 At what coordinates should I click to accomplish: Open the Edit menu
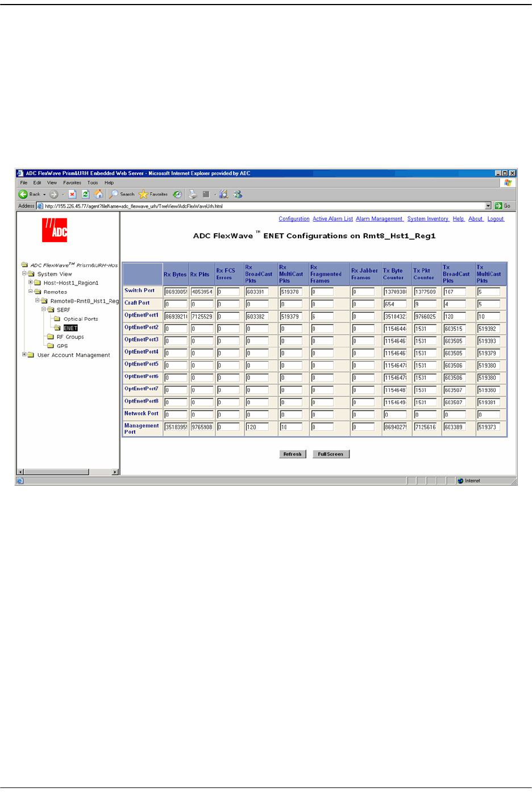[37, 183]
